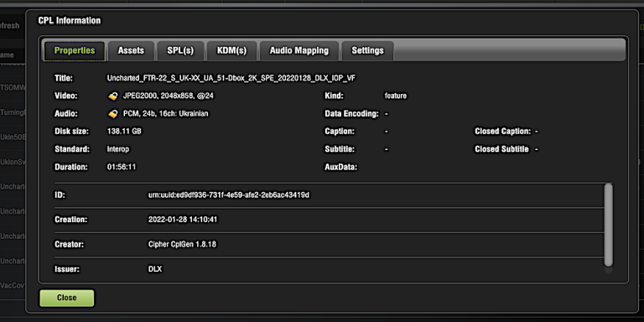Viewport: 644px width, 322px height.
Task: Click the Closed Caption label
Action: coord(503,132)
